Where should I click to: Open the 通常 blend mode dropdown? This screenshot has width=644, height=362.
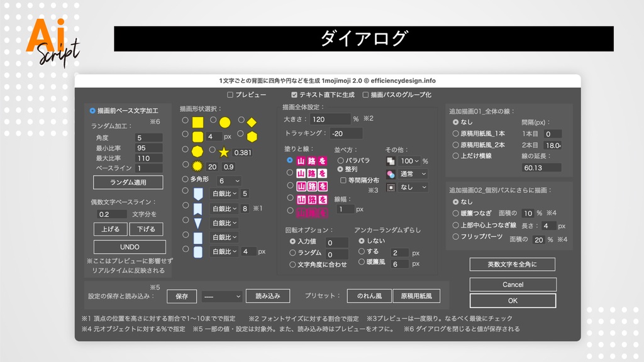tap(413, 174)
